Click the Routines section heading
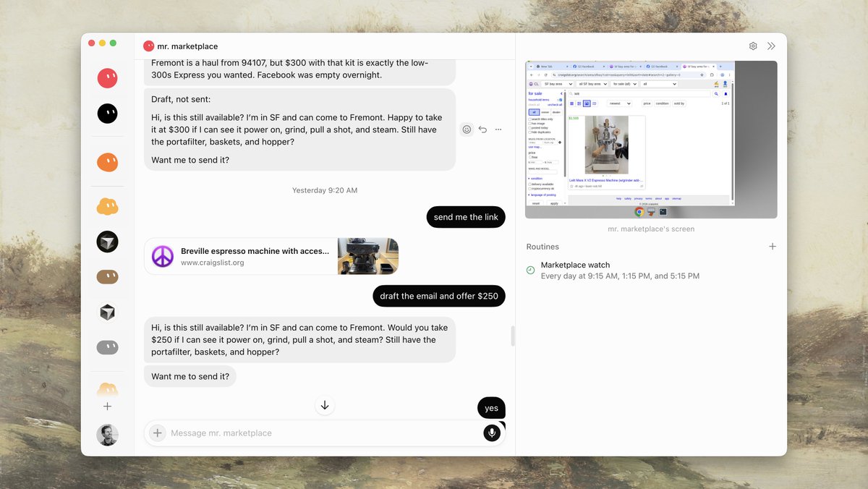Image resolution: width=868 pixels, height=489 pixels. (542, 247)
